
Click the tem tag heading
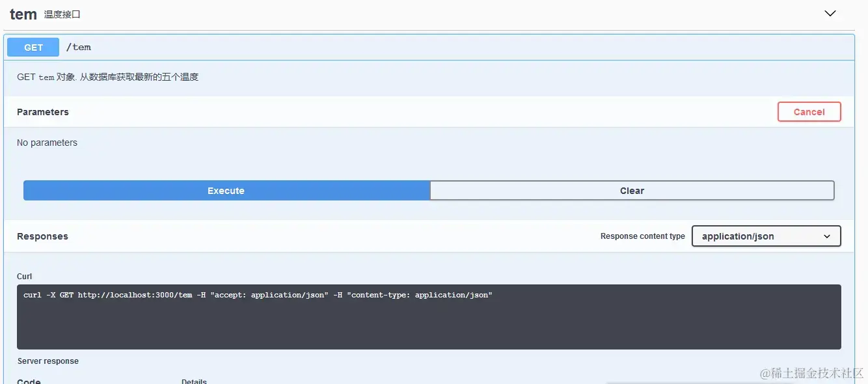(23, 14)
